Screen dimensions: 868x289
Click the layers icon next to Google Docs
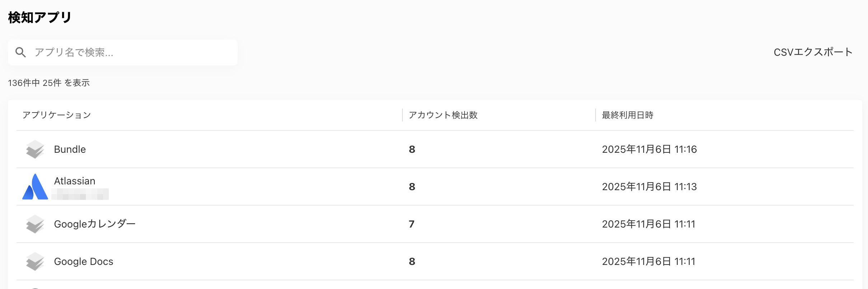tap(35, 261)
